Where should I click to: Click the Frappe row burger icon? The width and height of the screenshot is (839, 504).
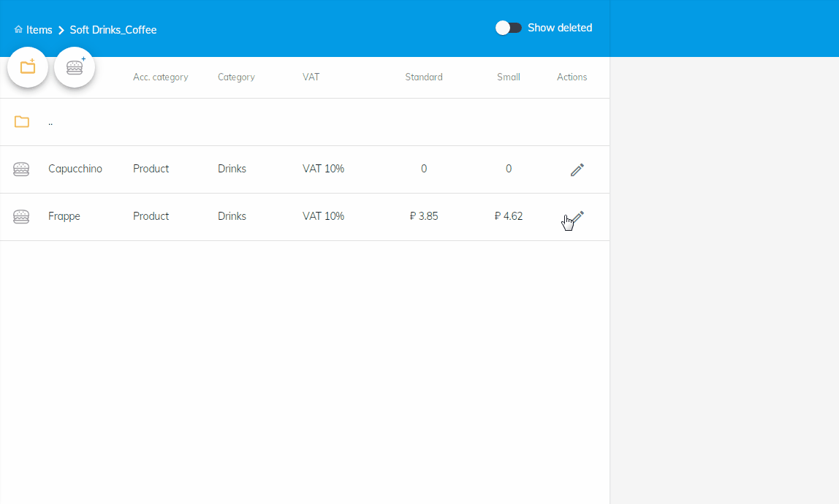tap(21, 217)
